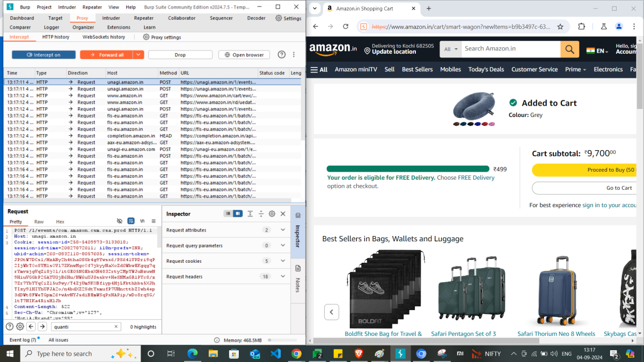Open the Forward all dropdown arrow
The image size is (644, 362).
[138, 55]
